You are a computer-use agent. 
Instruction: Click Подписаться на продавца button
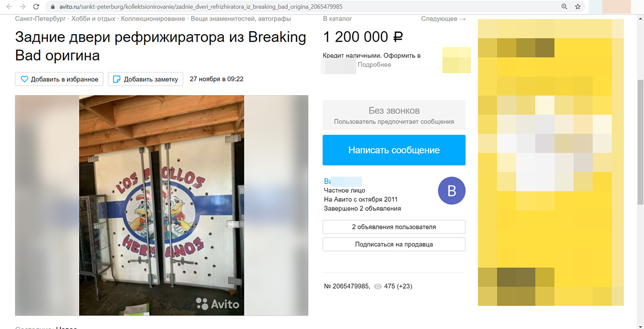[x=394, y=244]
